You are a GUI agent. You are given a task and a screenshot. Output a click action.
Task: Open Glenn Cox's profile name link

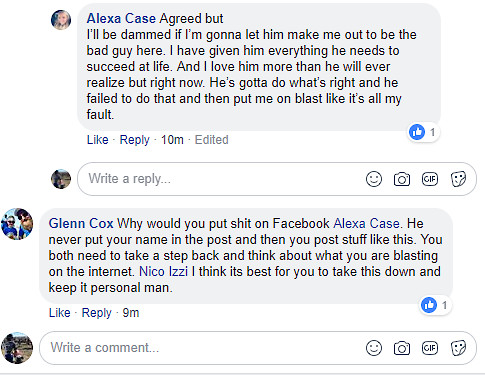coord(81,223)
